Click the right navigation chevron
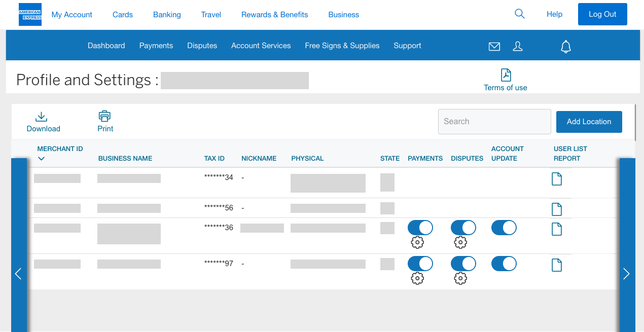 [626, 274]
